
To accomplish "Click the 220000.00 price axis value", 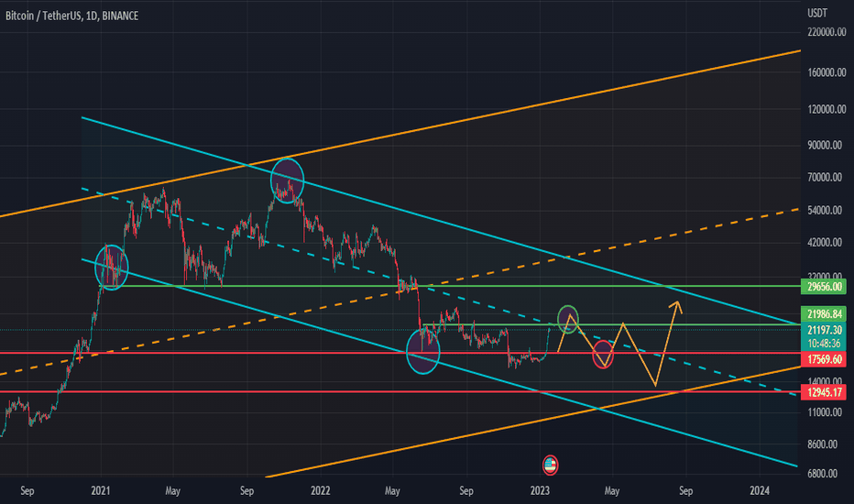I will (827, 32).
